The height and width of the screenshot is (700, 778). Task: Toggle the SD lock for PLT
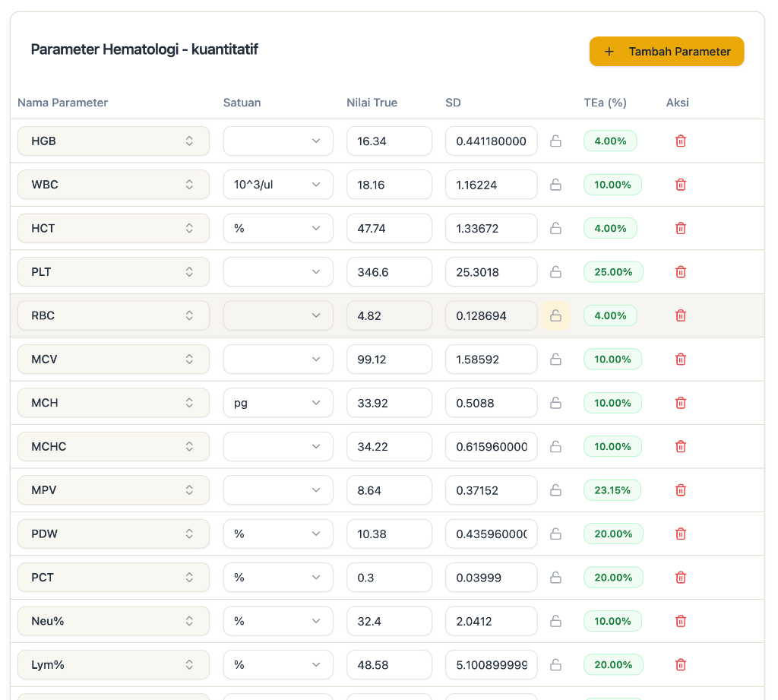pos(555,272)
